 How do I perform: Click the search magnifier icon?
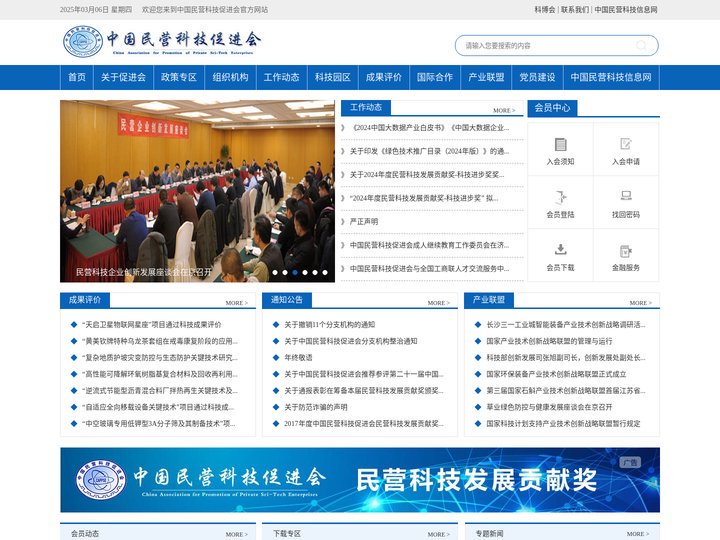641,45
